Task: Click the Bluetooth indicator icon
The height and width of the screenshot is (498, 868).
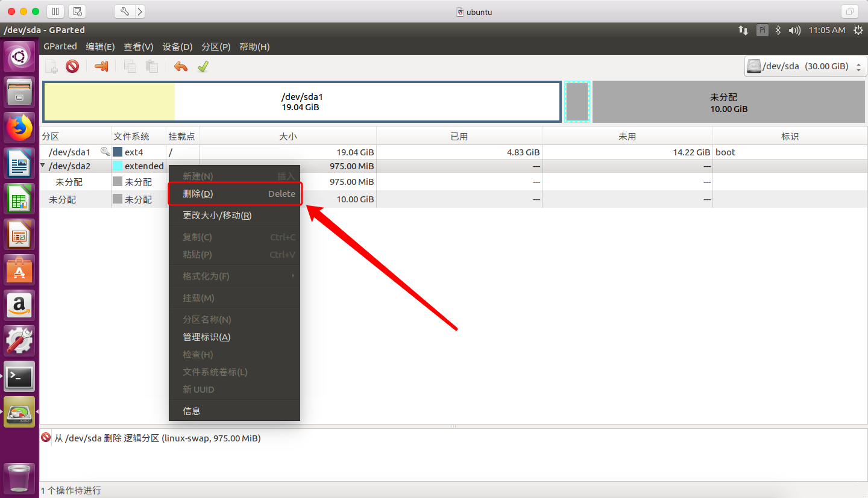Action: point(778,30)
